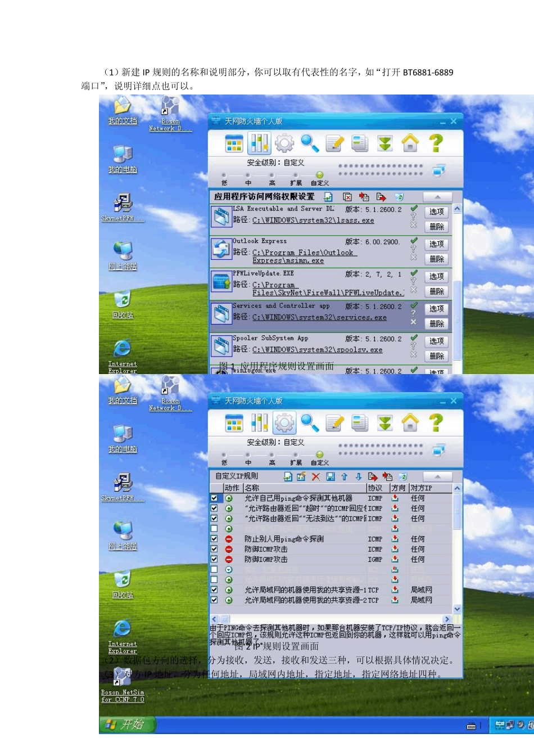Click the modify rule icon in 自定义IP规则 toolbar

pos(301,476)
